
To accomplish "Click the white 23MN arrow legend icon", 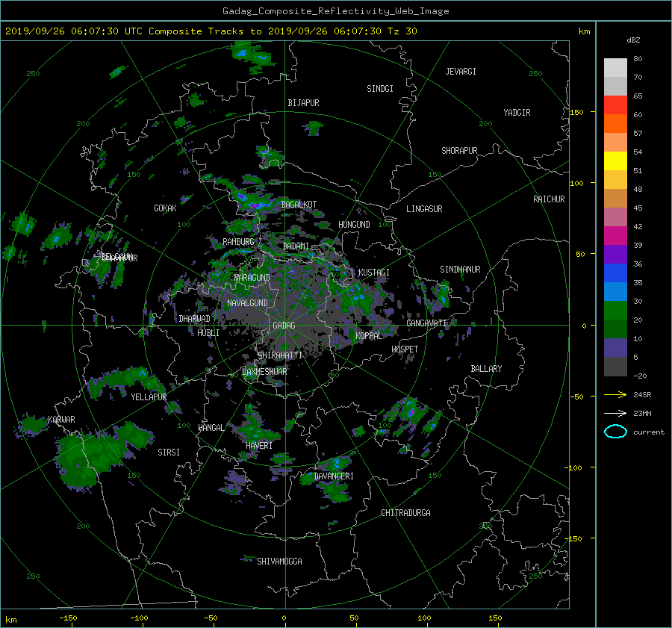I will click(615, 413).
